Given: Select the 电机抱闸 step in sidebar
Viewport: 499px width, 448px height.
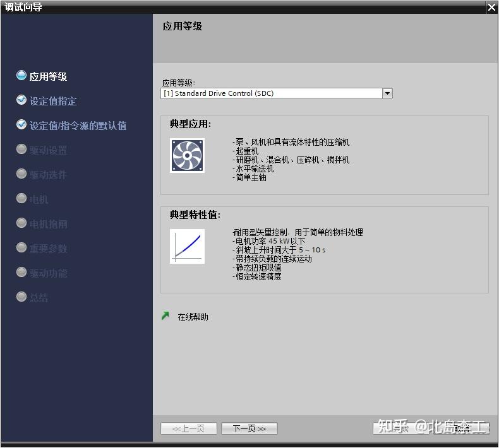Looking at the screenshot, I should (x=49, y=224).
